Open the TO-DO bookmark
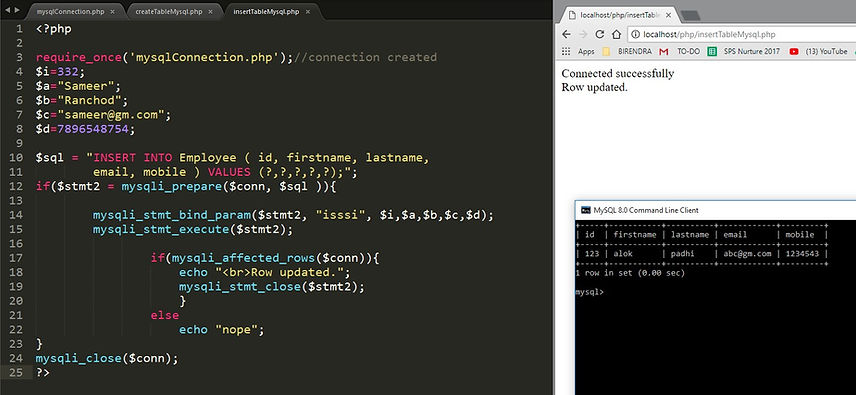 pyautogui.click(x=688, y=51)
